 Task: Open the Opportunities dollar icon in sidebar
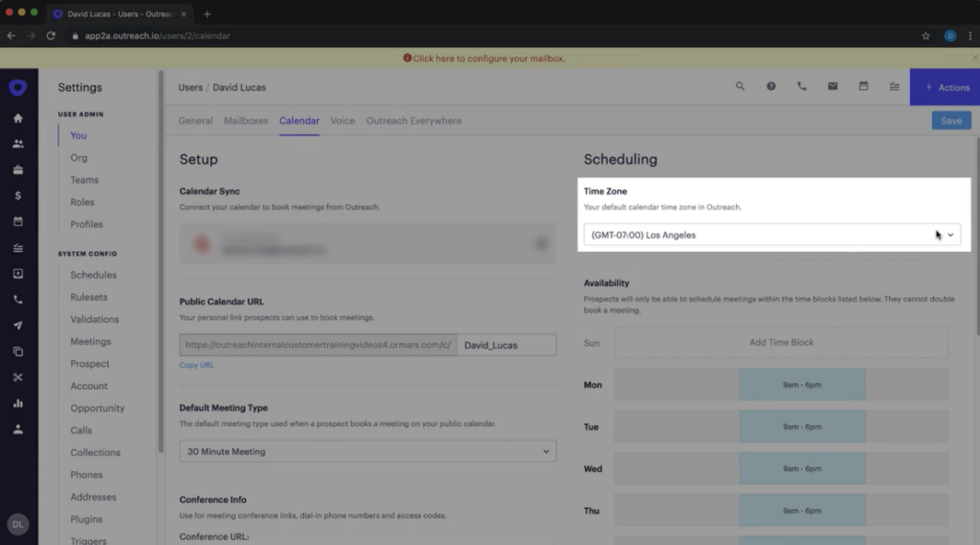tap(18, 195)
